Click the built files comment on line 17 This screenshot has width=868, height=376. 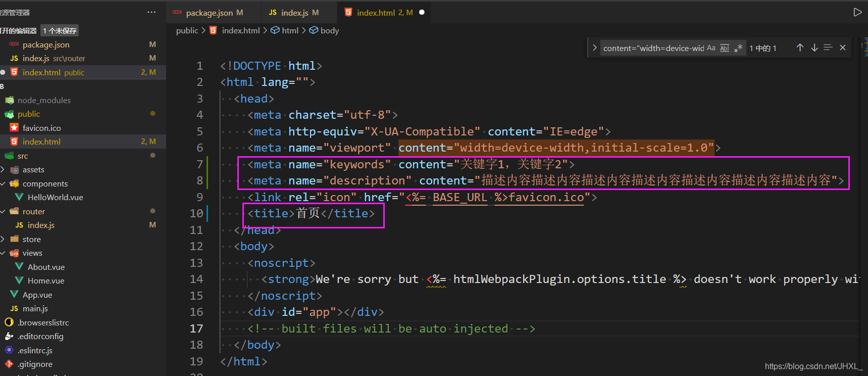click(x=391, y=328)
